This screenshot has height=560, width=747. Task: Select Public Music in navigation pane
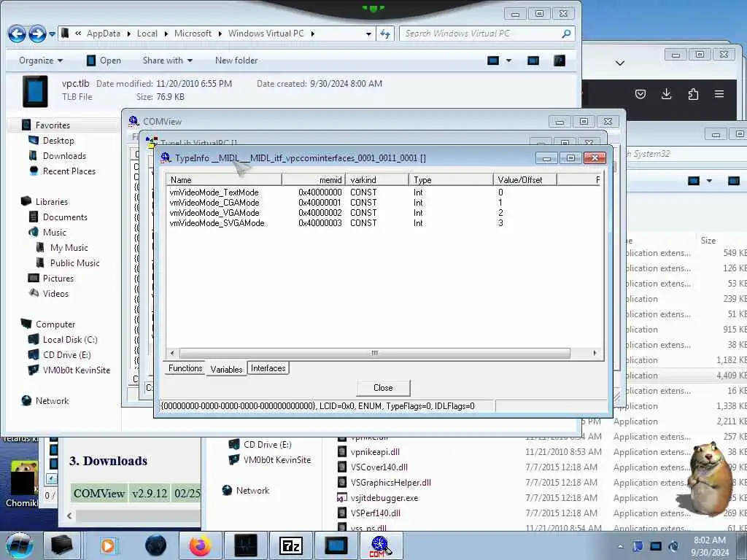pos(75,262)
